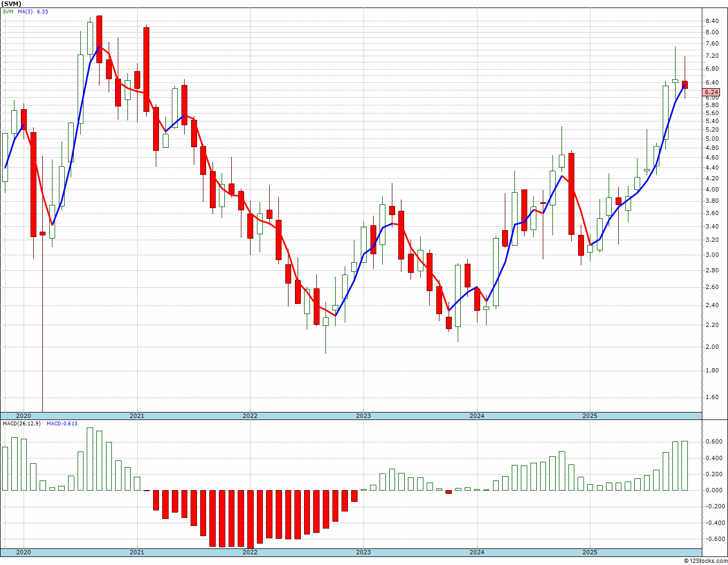Click the 5.00 price axis label
Viewport: 728px width, 565px height.
[712, 139]
